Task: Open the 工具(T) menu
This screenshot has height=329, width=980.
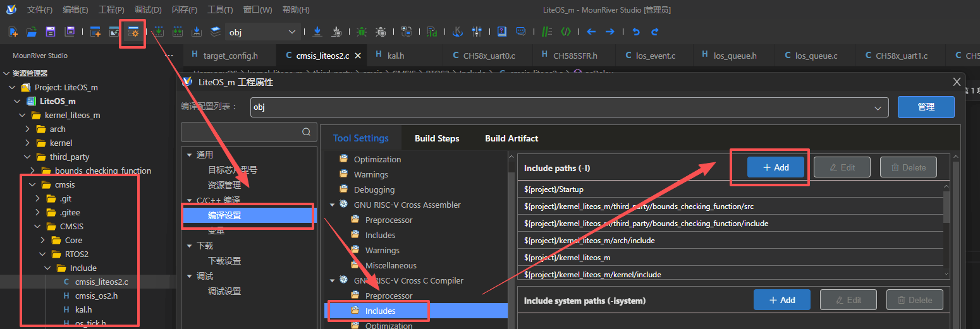Action: tap(220, 9)
